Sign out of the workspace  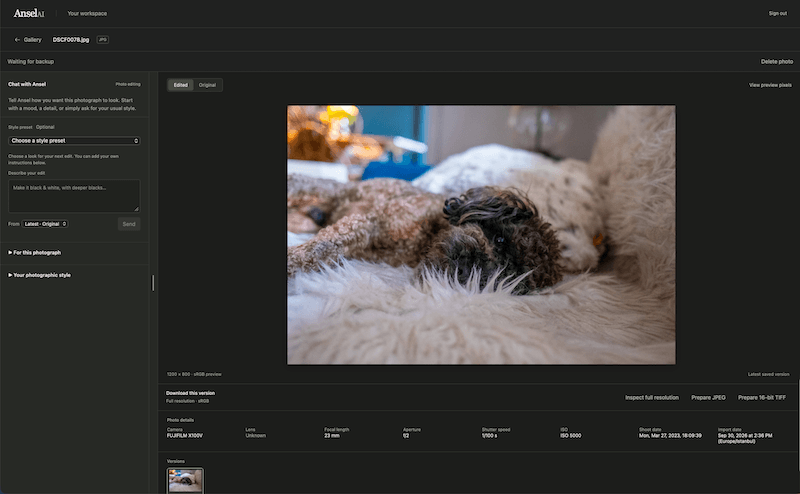pos(778,13)
